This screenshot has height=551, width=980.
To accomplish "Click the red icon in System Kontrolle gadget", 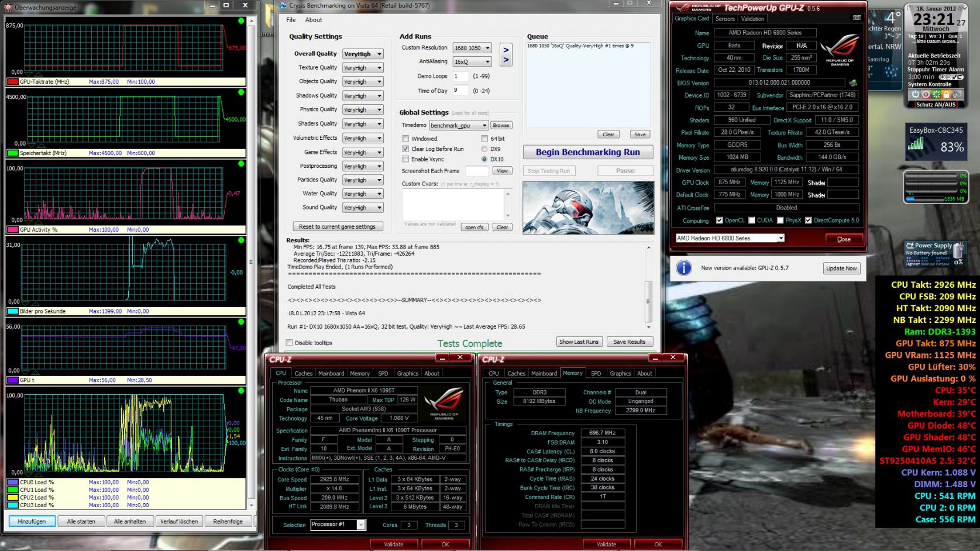I will [x=926, y=94].
